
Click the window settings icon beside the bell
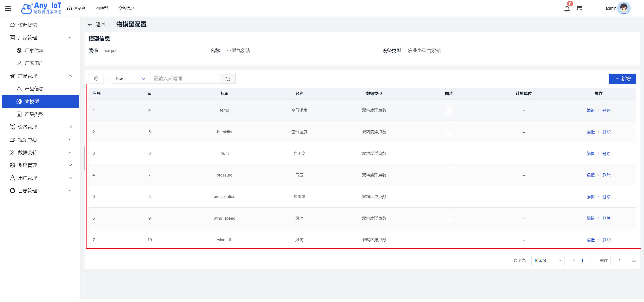(x=580, y=9)
